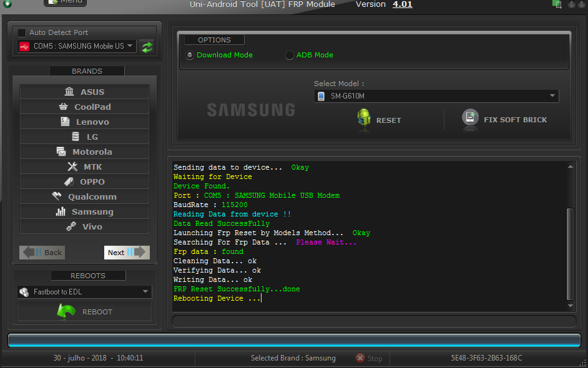Click the 'Selected Brand : Samsung' status text
The width and height of the screenshot is (588, 368).
(293, 358)
